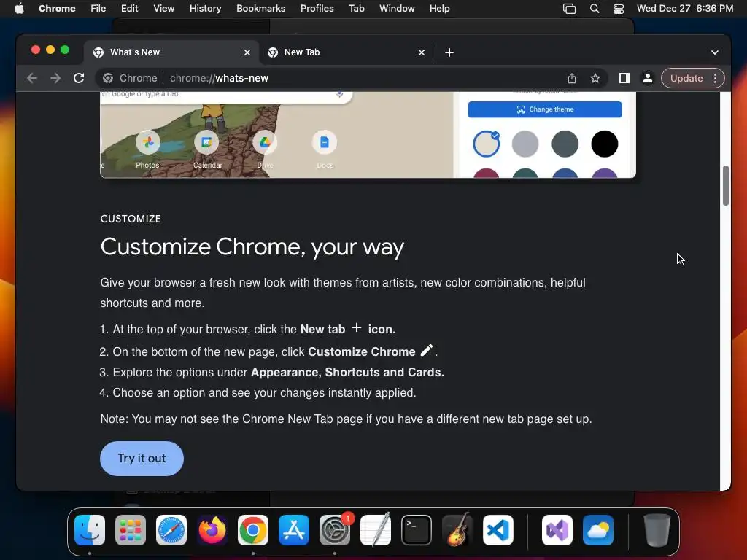Click the Stage Manager menu bar icon
This screenshot has width=747, height=560.
coord(569,9)
